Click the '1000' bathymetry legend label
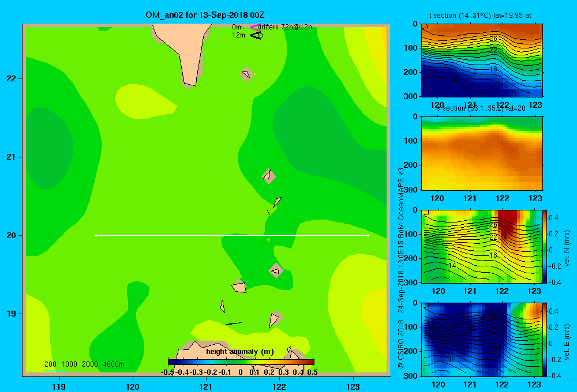 69,364
